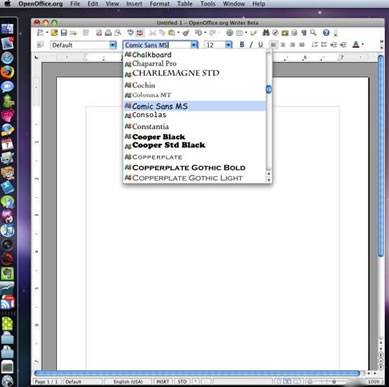Screen dimensions: 389x387
Task: Expand the New document arrow menu
Action: pyautogui.click(x=47, y=33)
